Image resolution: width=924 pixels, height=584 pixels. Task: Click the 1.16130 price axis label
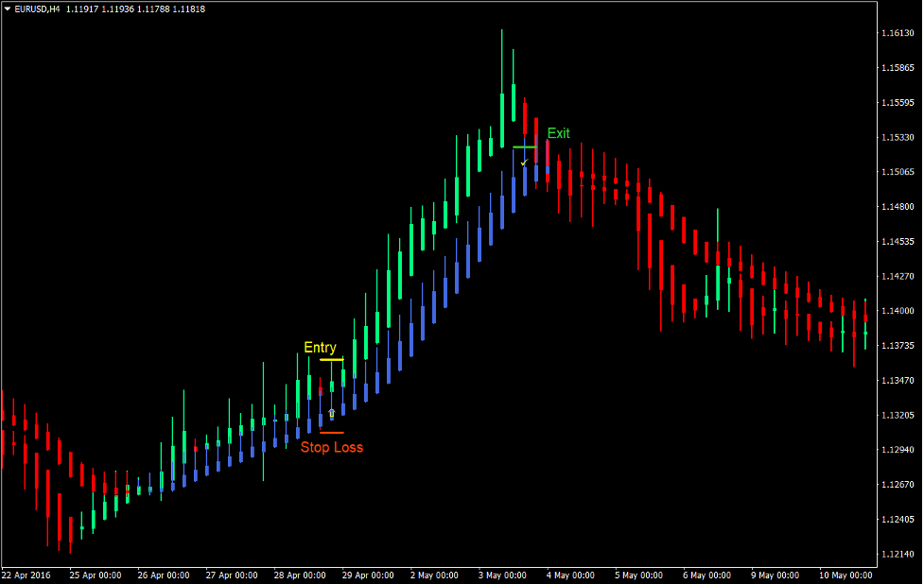tap(898, 33)
